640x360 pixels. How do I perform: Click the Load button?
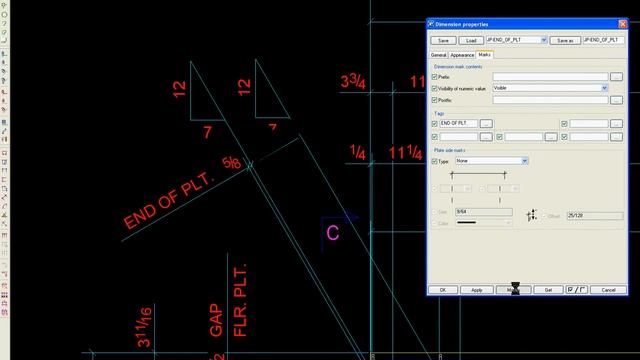coord(471,40)
